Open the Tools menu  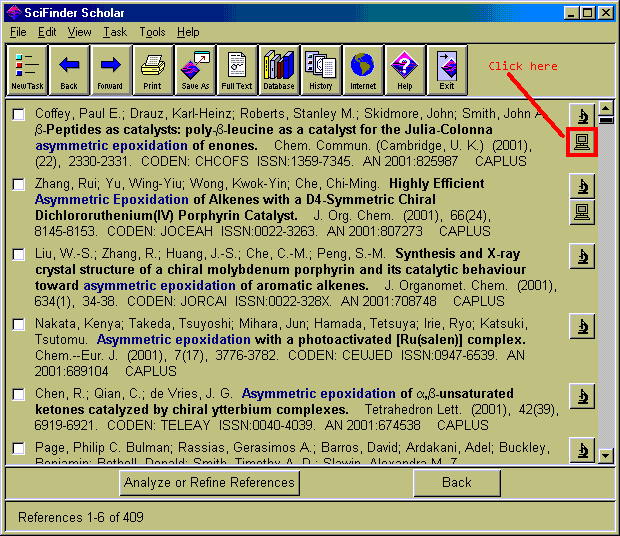(152, 32)
